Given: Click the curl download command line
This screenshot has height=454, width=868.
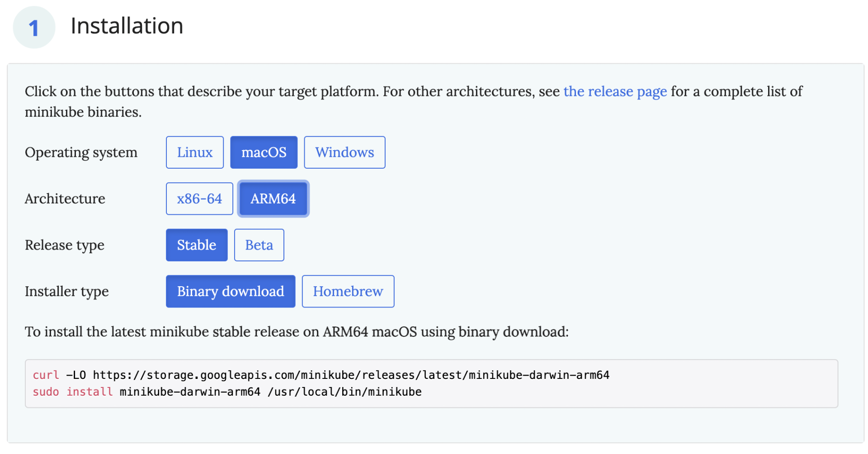Looking at the screenshot, I should pos(321,375).
